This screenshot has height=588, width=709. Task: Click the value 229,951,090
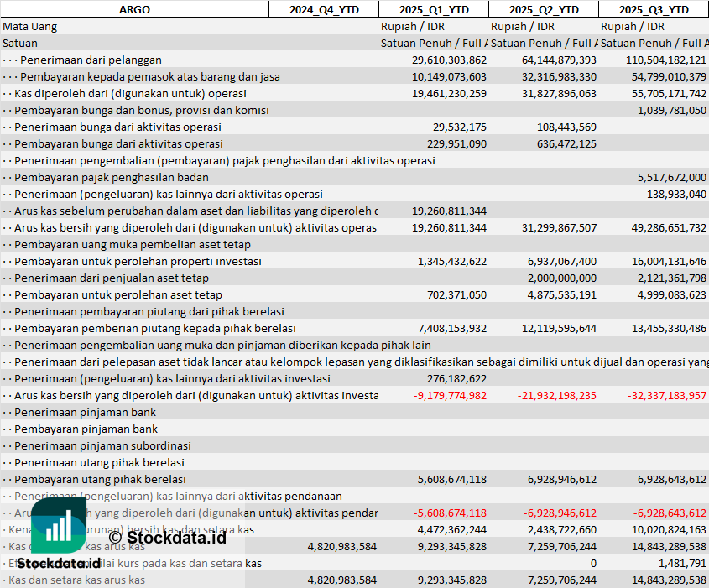tap(456, 143)
